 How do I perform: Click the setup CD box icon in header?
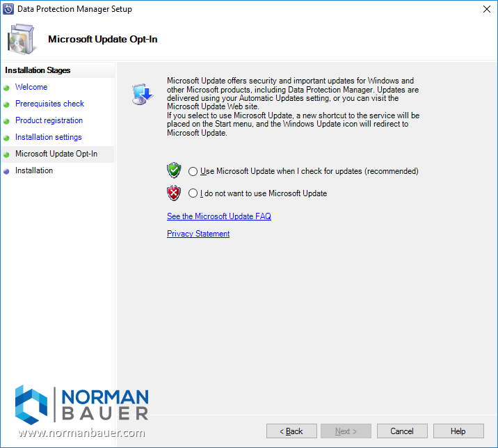[22, 40]
